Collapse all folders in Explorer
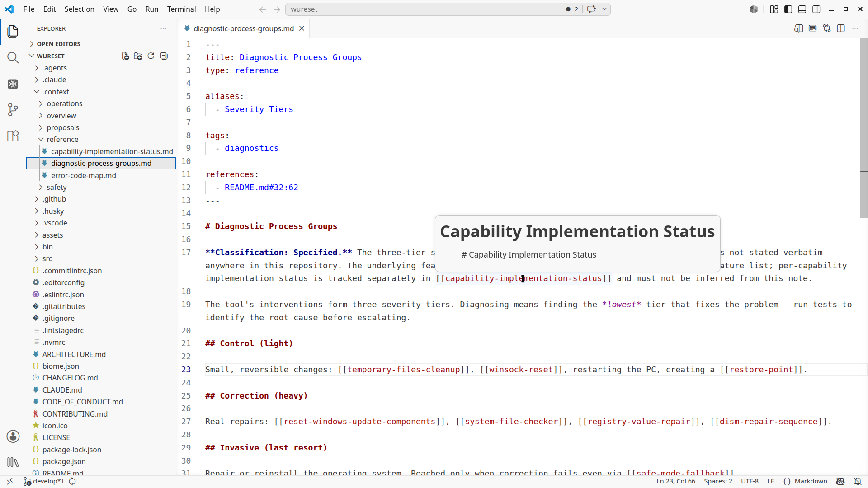868x488 pixels. pos(164,56)
